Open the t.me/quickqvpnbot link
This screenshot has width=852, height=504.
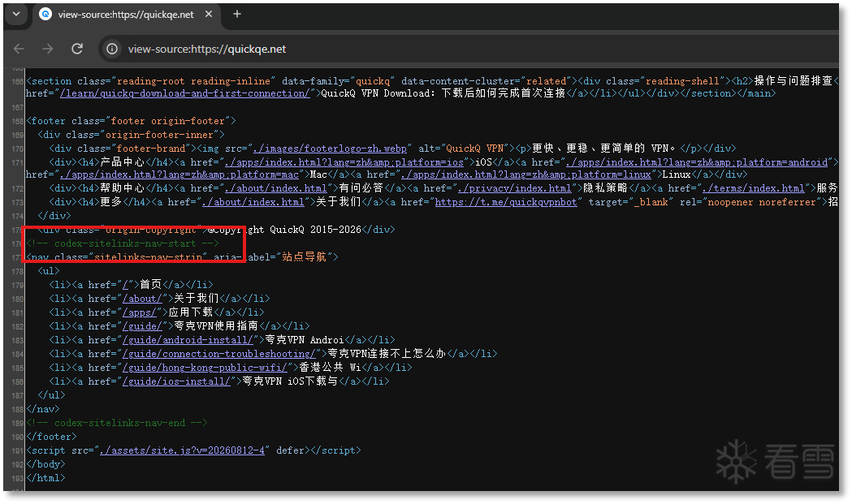point(506,202)
